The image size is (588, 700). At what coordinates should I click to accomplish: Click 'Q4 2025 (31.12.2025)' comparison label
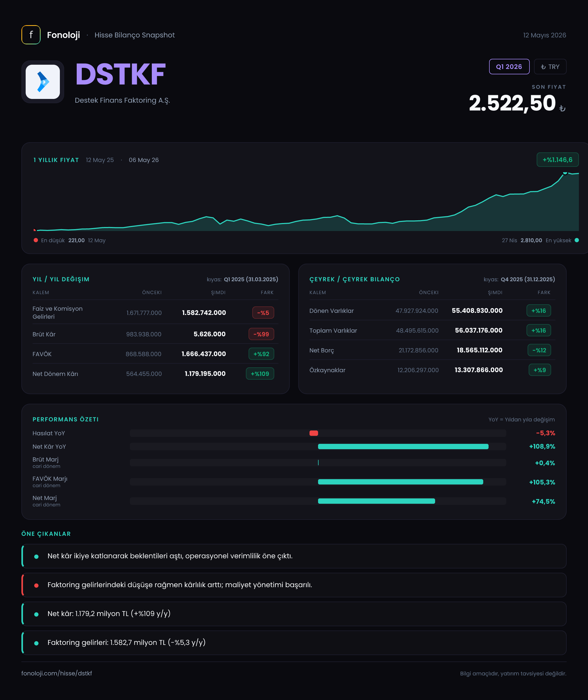pos(528,279)
